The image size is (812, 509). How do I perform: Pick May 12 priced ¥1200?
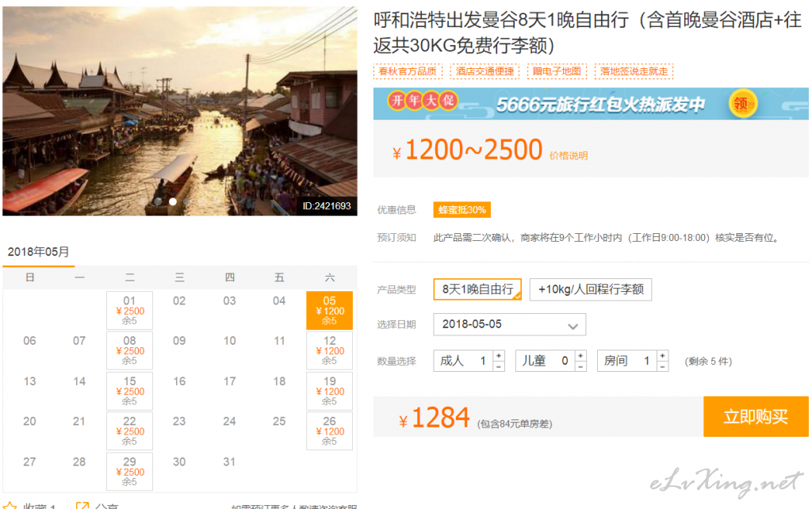[x=329, y=350]
